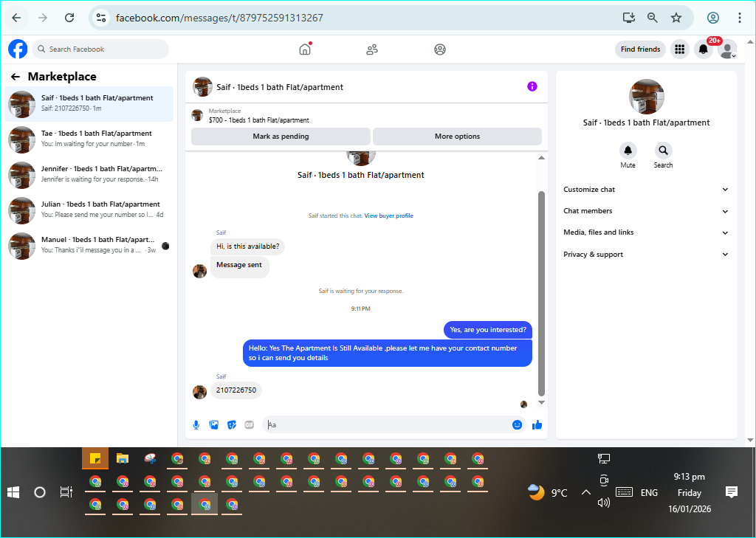Open the Tae conversation in list
The image size is (756, 538).
[89, 139]
